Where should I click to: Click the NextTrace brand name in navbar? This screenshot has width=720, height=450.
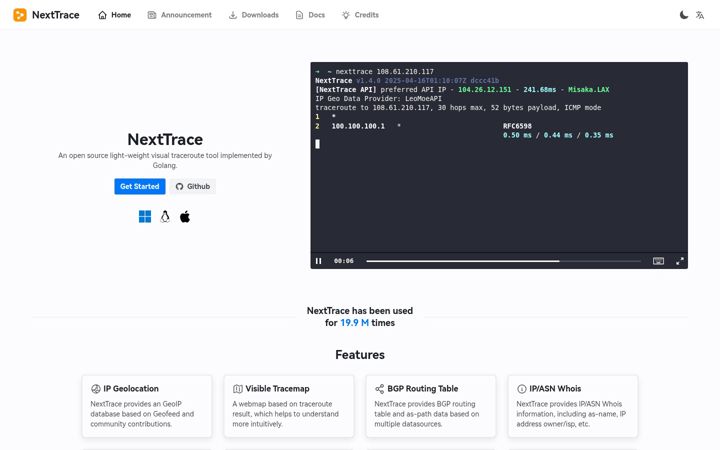coord(56,15)
